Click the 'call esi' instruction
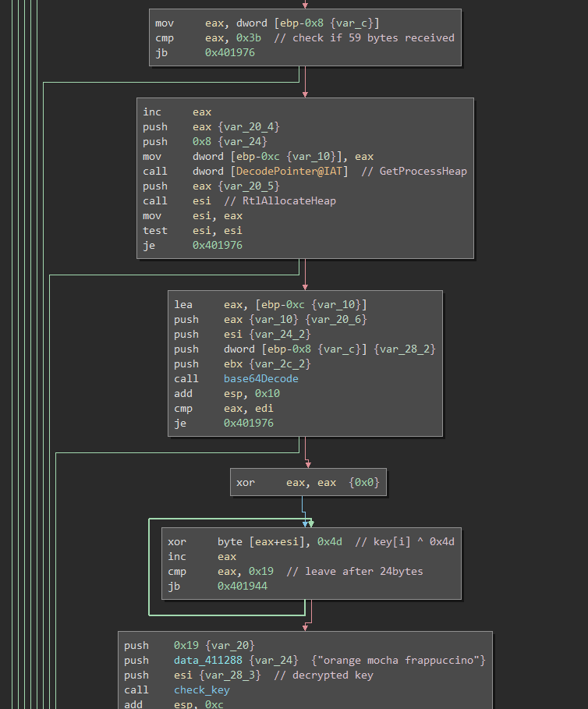 pos(177,201)
